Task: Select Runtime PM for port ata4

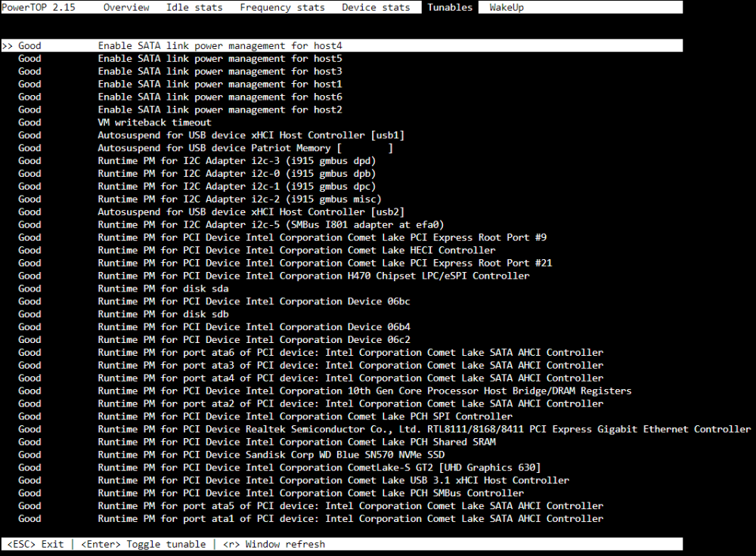Action: point(342,378)
